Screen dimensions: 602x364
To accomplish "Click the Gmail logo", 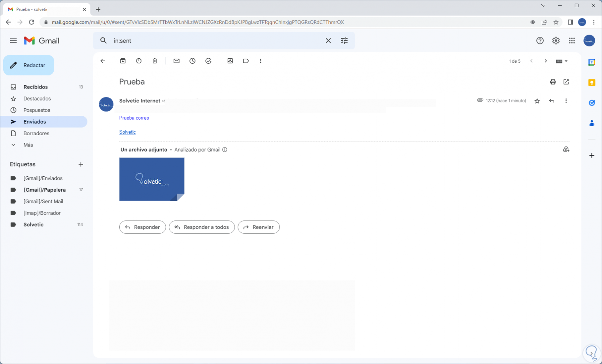I will 42,40.
